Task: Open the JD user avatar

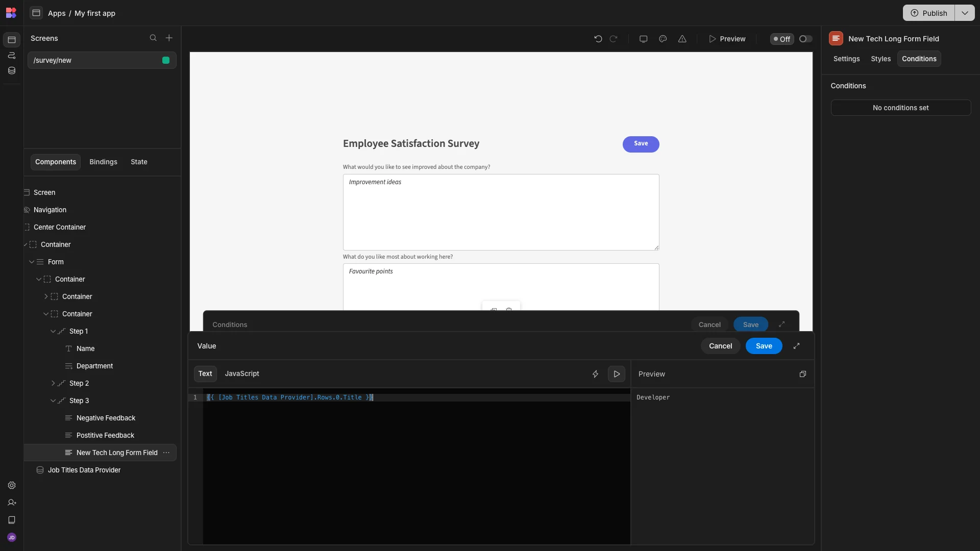Action: tap(12, 537)
